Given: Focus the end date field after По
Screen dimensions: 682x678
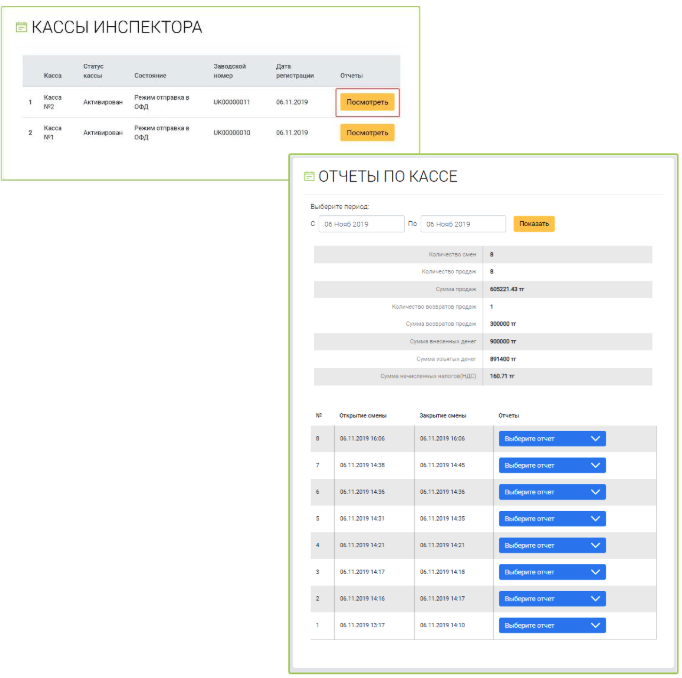Looking at the screenshot, I should point(462,224).
